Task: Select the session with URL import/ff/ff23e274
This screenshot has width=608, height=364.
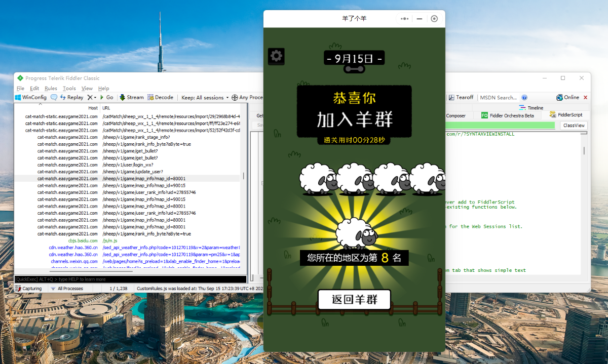Action: tap(127, 124)
